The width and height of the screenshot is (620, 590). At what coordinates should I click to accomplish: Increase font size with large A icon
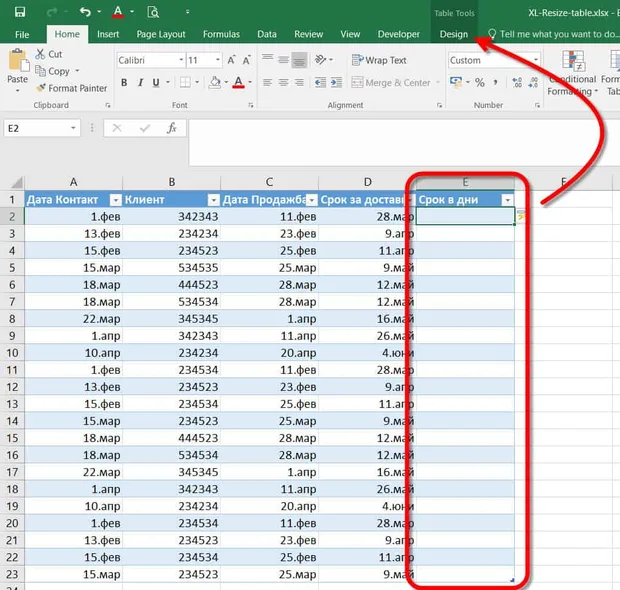point(231,60)
